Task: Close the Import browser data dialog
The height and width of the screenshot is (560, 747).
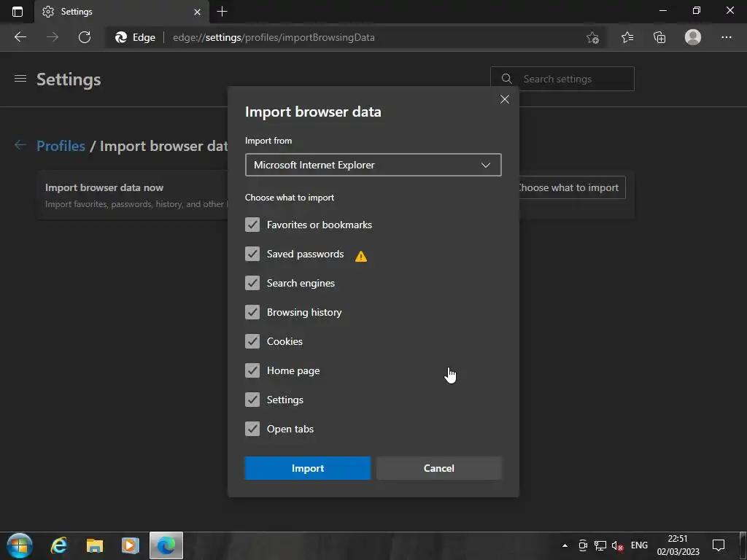Action: (505, 99)
